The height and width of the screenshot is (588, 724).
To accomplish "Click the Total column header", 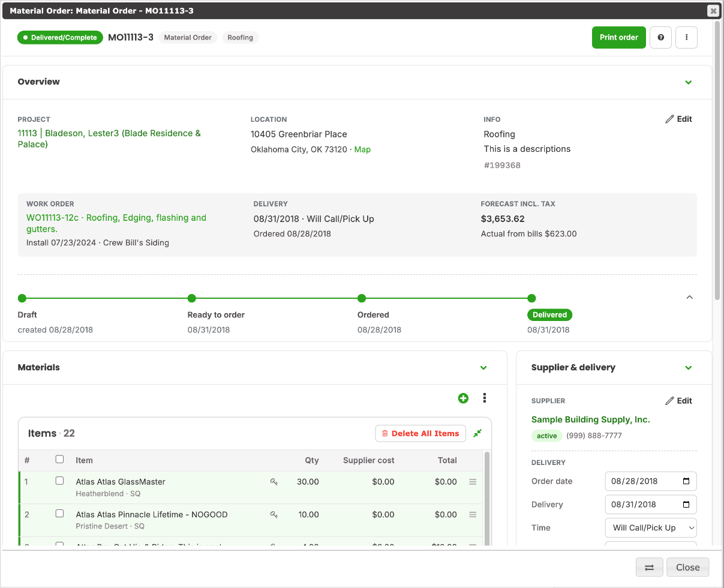I will [x=447, y=460].
